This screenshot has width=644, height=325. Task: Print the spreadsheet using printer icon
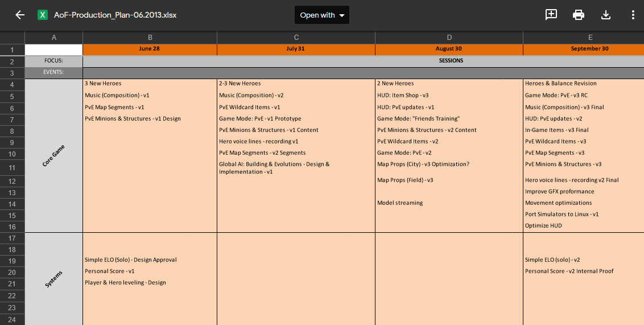pos(578,15)
